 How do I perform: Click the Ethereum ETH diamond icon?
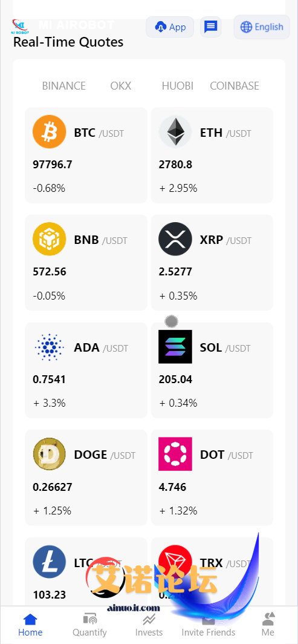click(175, 131)
